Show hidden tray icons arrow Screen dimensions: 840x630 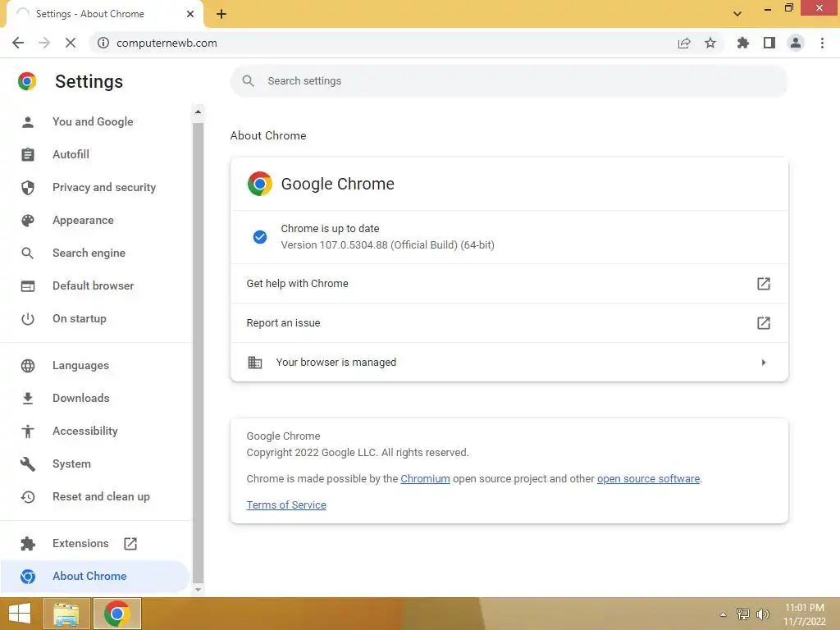(x=724, y=614)
